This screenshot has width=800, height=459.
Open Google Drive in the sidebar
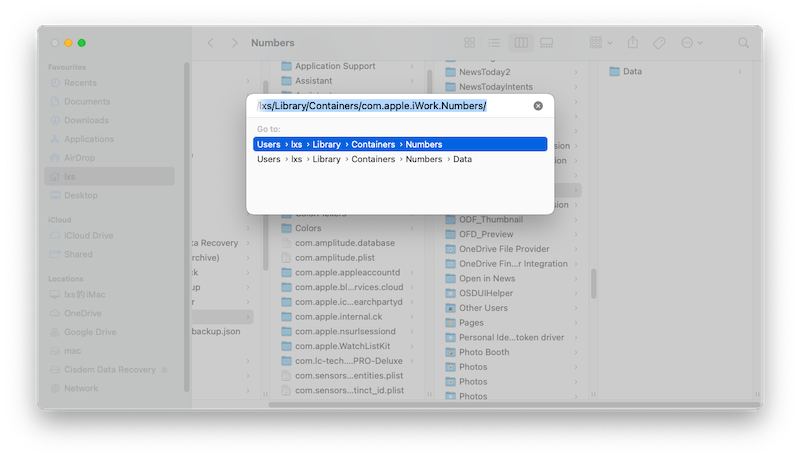(x=109, y=332)
